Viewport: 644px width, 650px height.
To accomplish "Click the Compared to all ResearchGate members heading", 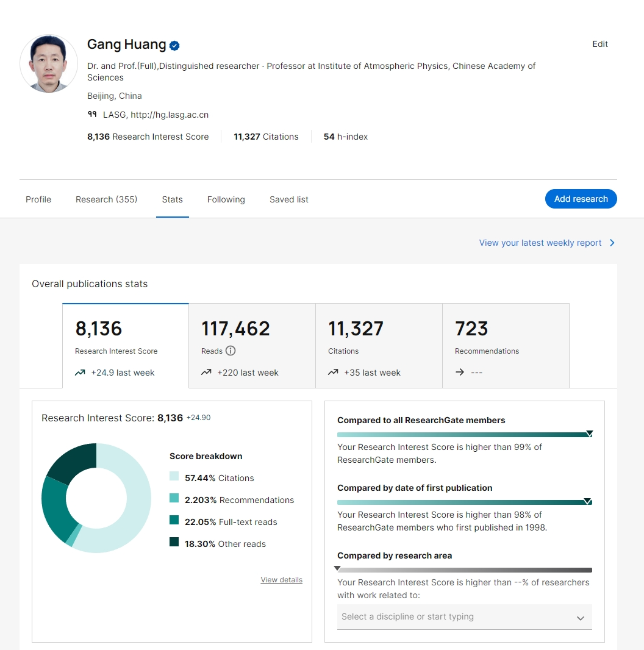I will coord(421,420).
